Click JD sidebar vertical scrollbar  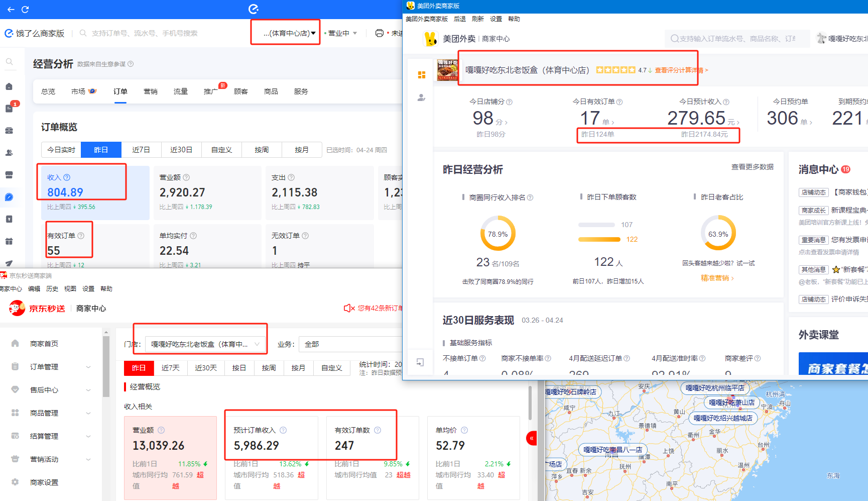(x=106, y=367)
